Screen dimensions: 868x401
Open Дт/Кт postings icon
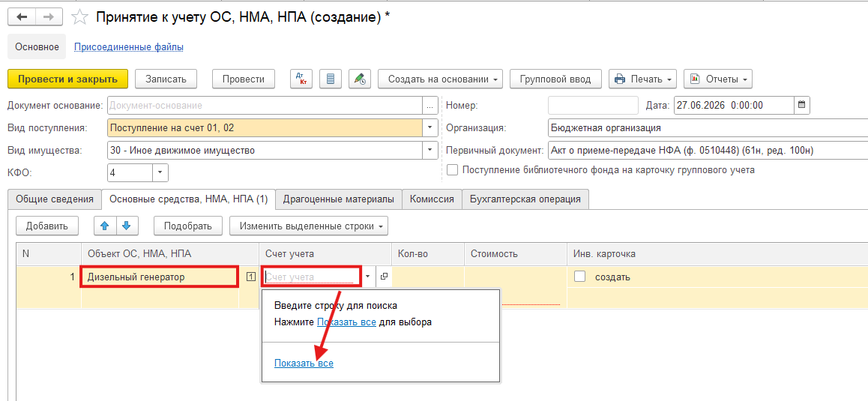(x=301, y=79)
